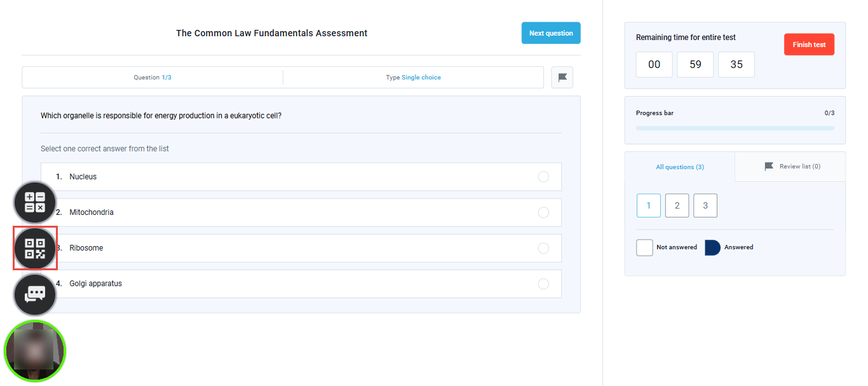Jump to question 3 in navigator

(x=705, y=205)
